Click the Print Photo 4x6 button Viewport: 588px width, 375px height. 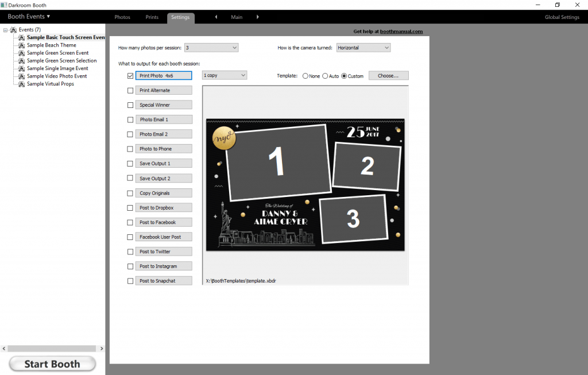164,75
